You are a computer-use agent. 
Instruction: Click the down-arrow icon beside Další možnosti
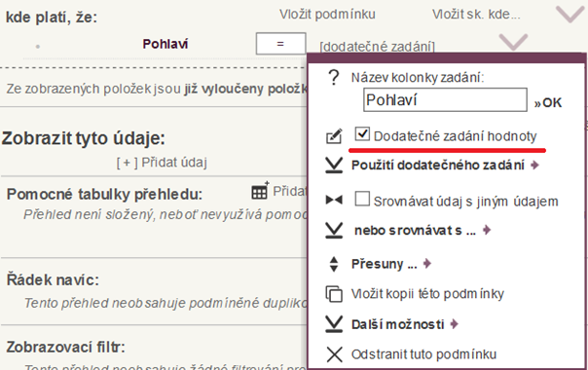334,324
